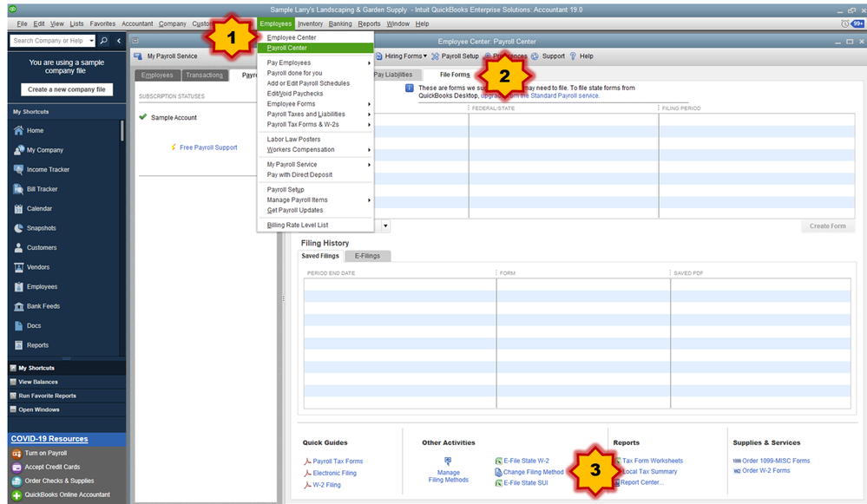Click the search magnifier icon

[104, 41]
